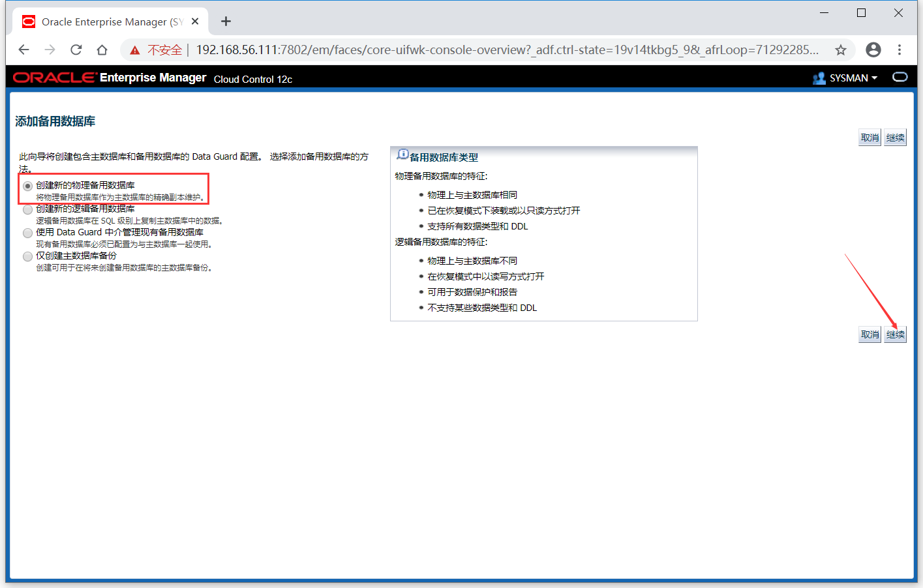
Task: Click the SYSMAN user icon
Action: [x=819, y=78]
